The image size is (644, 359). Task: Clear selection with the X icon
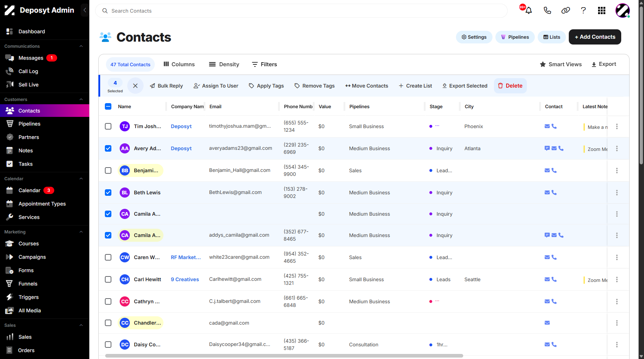135,86
